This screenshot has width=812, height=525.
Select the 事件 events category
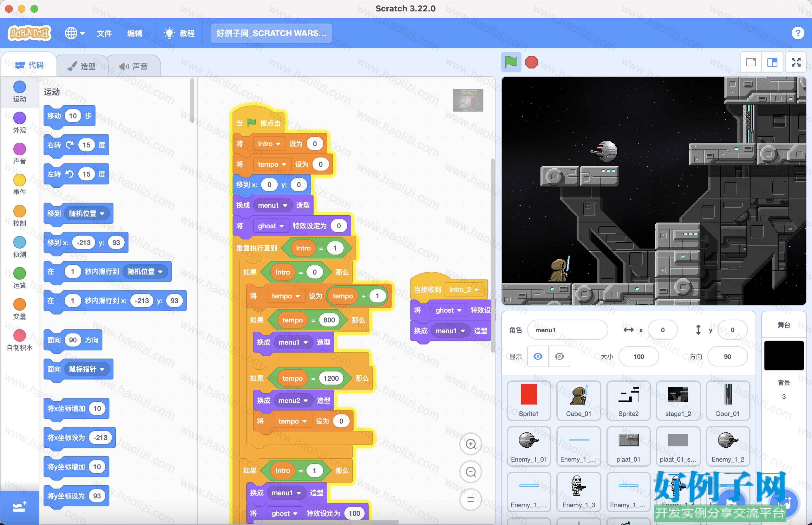[x=19, y=185]
